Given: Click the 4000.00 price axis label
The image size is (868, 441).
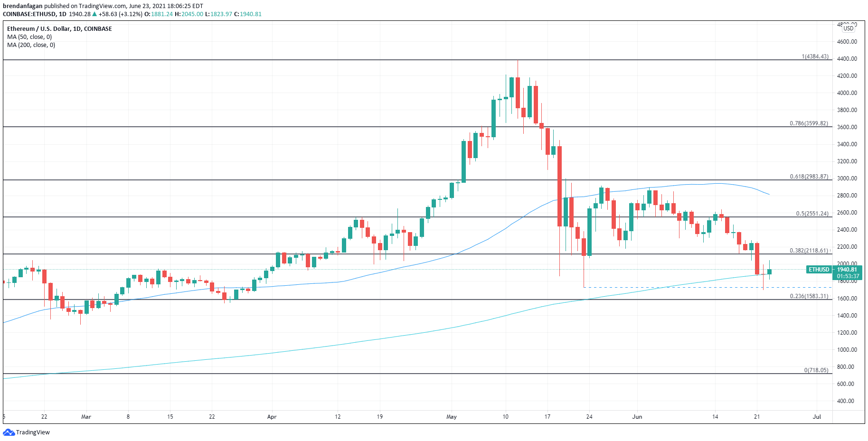Looking at the screenshot, I should coord(847,93).
